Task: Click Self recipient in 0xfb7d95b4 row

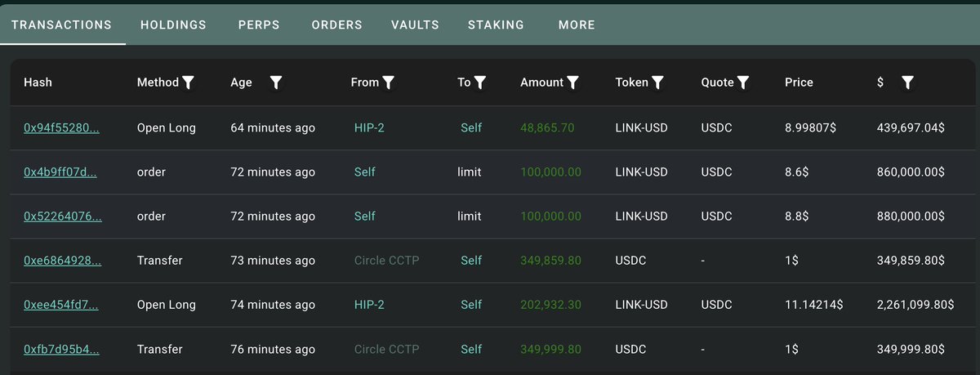Action: click(471, 349)
